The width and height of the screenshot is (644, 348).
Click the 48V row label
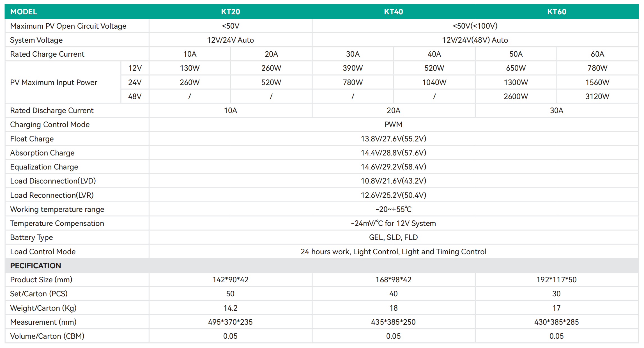135,97
